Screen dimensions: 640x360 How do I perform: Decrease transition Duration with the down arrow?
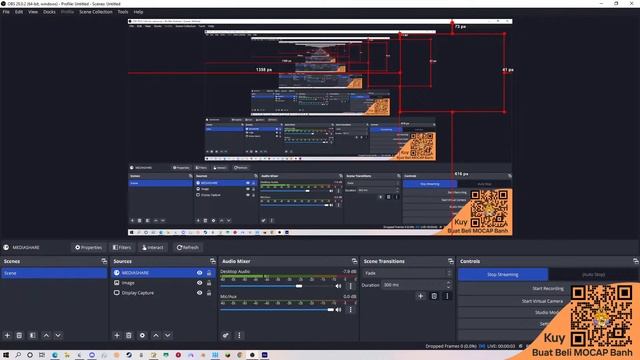[449, 287]
